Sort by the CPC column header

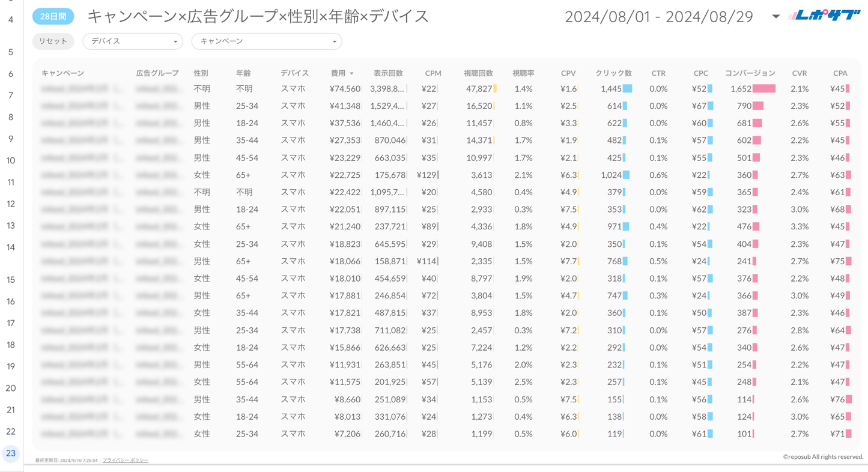(x=700, y=73)
